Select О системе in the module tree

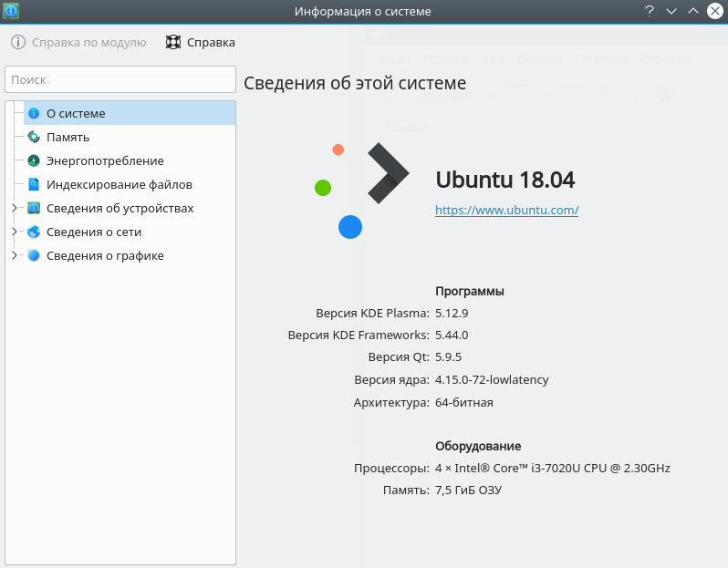pos(130,113)
